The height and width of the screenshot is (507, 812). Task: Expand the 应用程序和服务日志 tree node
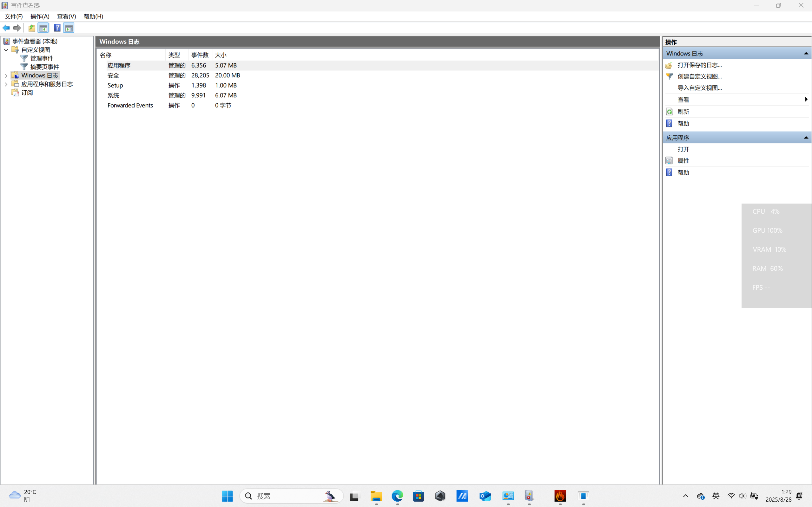pyautogui.click(x=6, y=84)
